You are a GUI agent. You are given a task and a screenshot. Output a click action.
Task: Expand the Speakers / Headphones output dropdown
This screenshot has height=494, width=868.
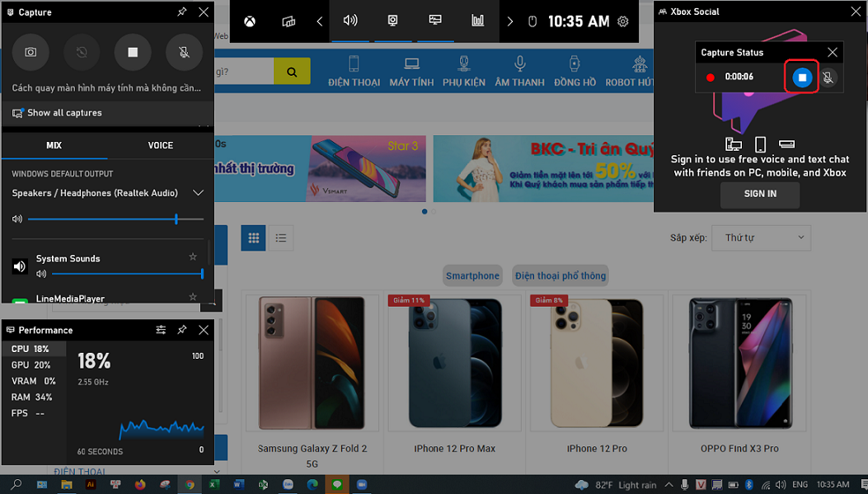(198, 193)
